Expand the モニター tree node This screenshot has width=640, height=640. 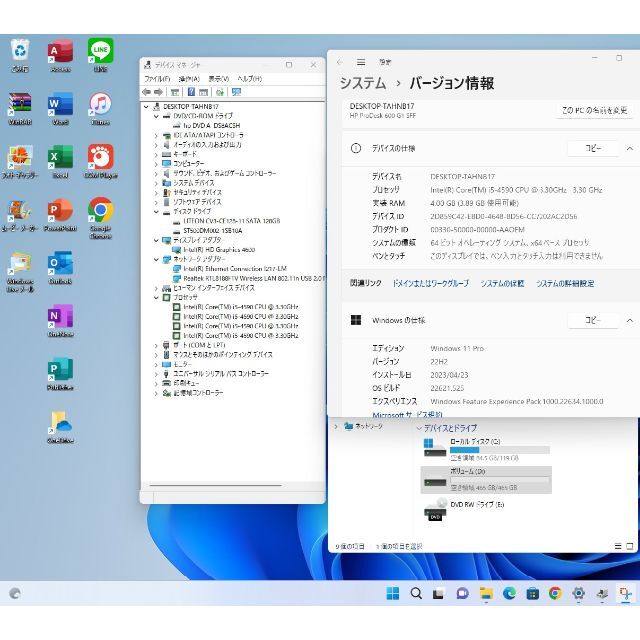click(x=156, y=364)
